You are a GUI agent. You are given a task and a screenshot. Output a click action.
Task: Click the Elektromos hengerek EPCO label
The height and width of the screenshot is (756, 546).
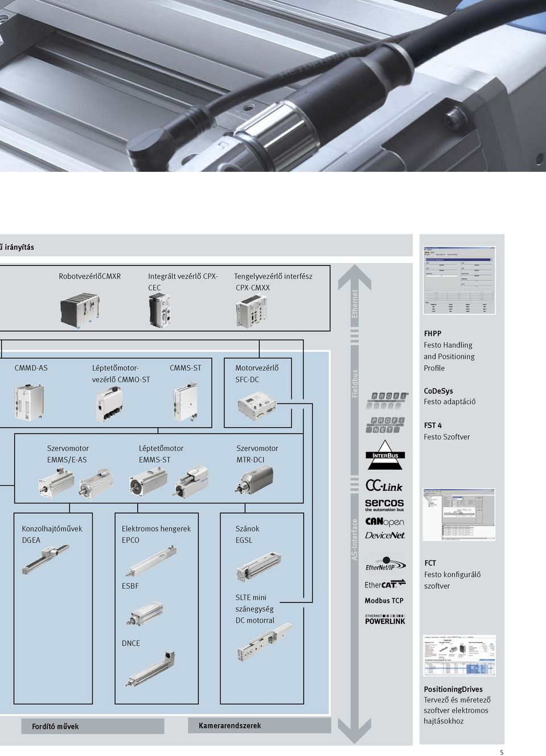(156, 535)
